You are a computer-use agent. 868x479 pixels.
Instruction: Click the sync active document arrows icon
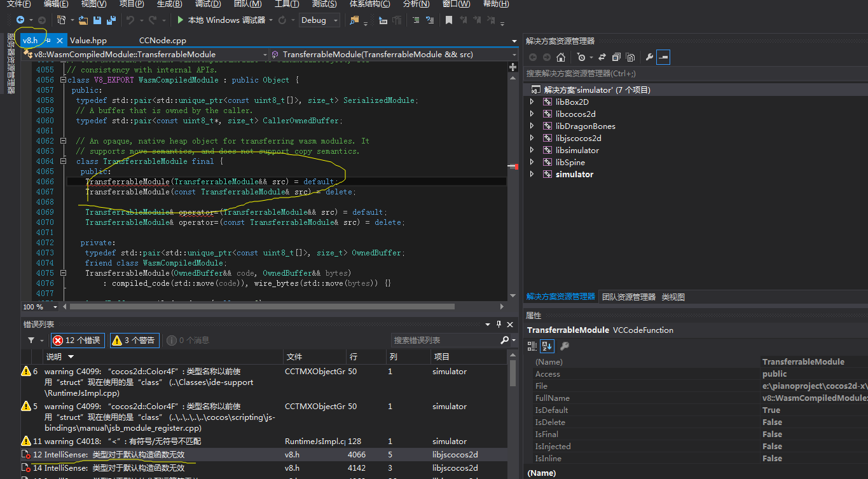(602, 57)
